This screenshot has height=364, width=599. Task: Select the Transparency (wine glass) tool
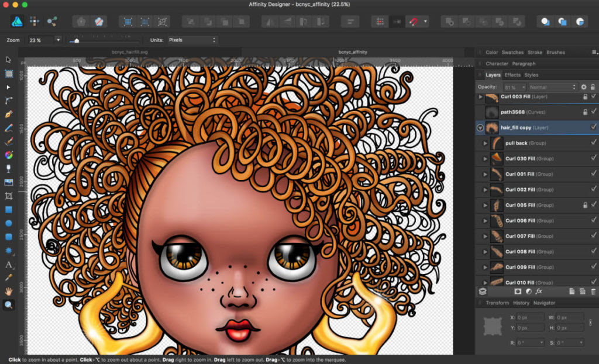point(9,168)
